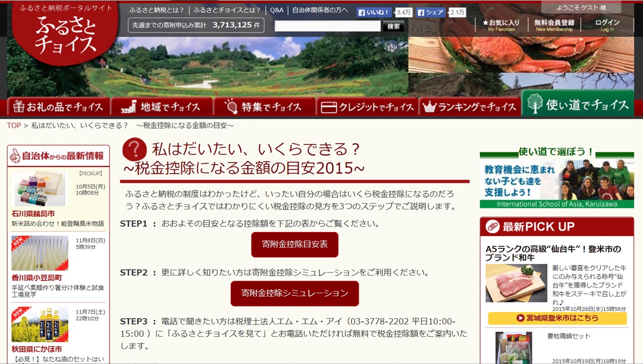Click the crown icon on ランキングでチョイス
The width and height of the screenshot is (643, 364).
(x=430, y=106)
